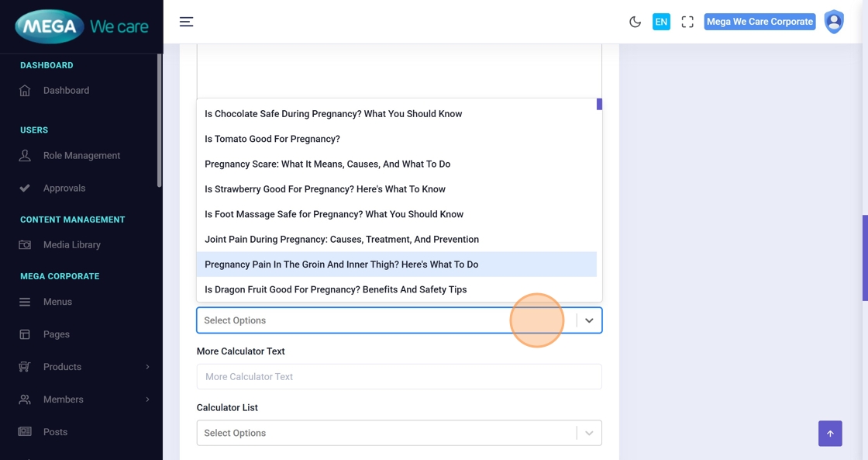This screenshot has height=460, width=868.
Task: Click the More Calculator Text field
Action: (398, 377)
